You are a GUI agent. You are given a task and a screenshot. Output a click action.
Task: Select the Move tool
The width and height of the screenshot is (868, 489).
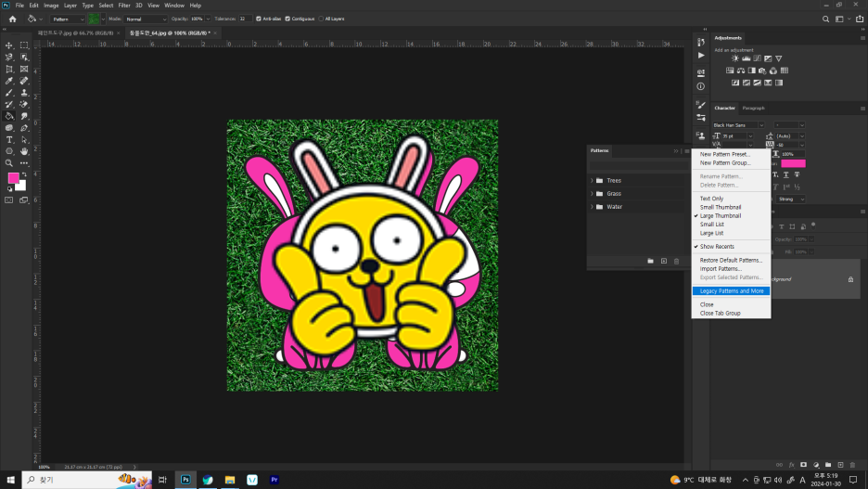click(9, 45)
